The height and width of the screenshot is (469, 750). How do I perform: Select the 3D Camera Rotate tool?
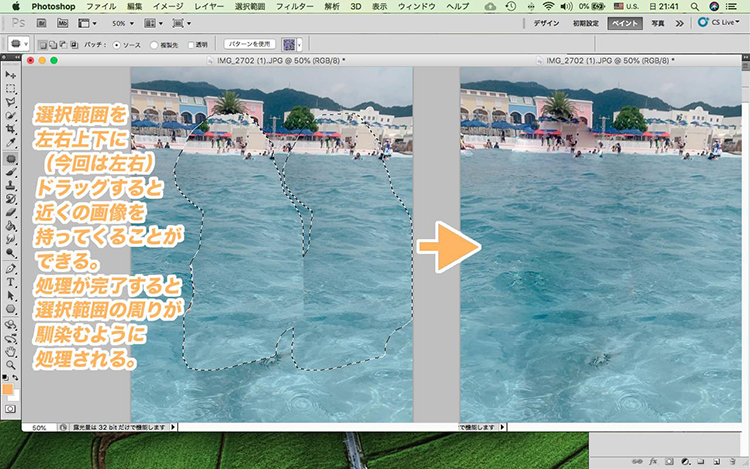(11, 338)
